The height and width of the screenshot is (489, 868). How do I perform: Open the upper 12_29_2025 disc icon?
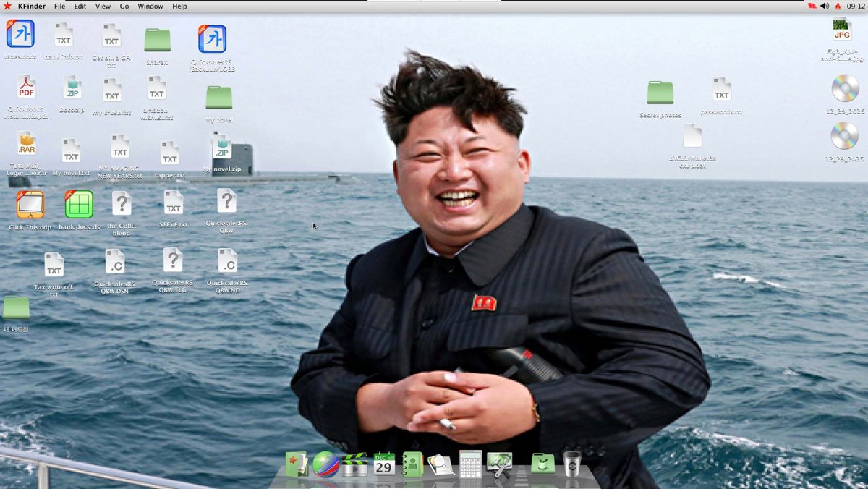point(844,88)
